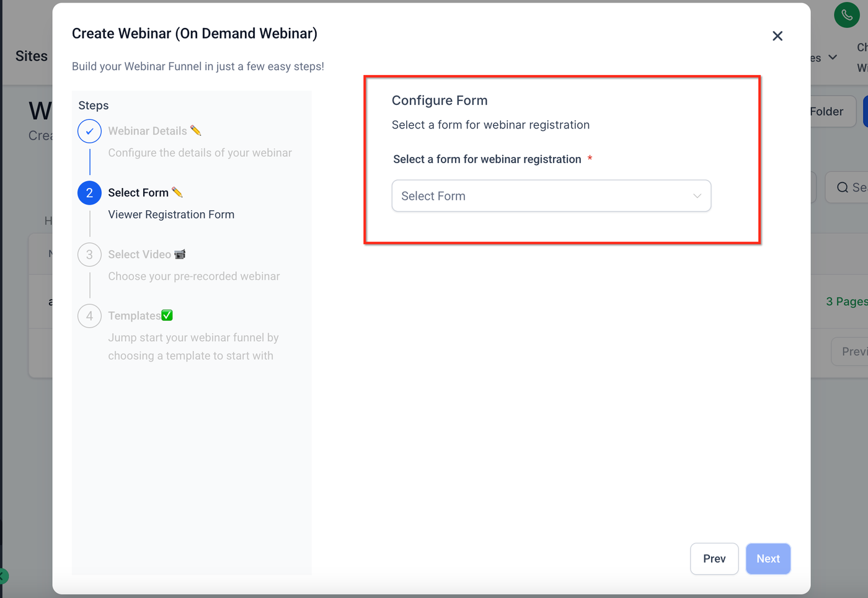This screenshot has height=598, width=868.
Task: Go to the Webinar Details step
Action: [147, 131]
